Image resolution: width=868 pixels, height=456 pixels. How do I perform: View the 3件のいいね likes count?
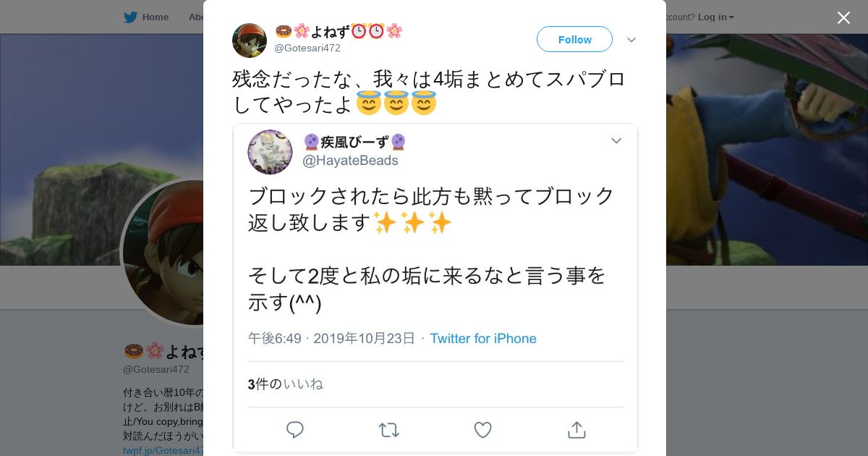(285, 384)
